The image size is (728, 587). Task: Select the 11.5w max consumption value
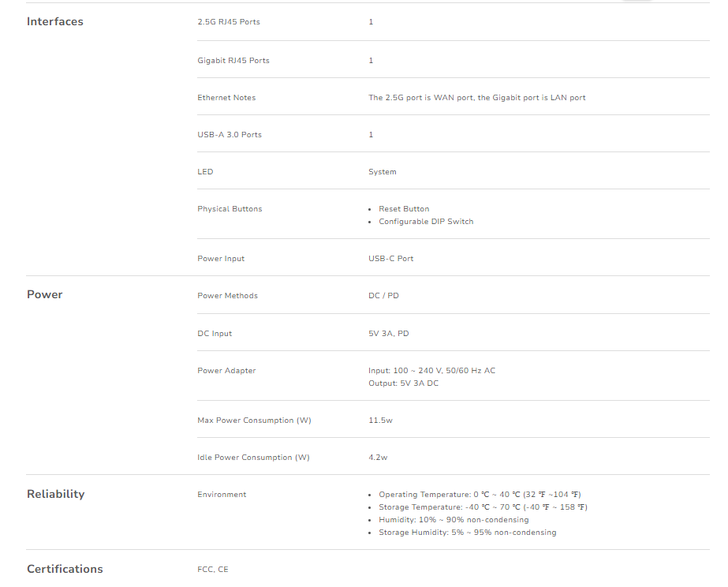380,421
